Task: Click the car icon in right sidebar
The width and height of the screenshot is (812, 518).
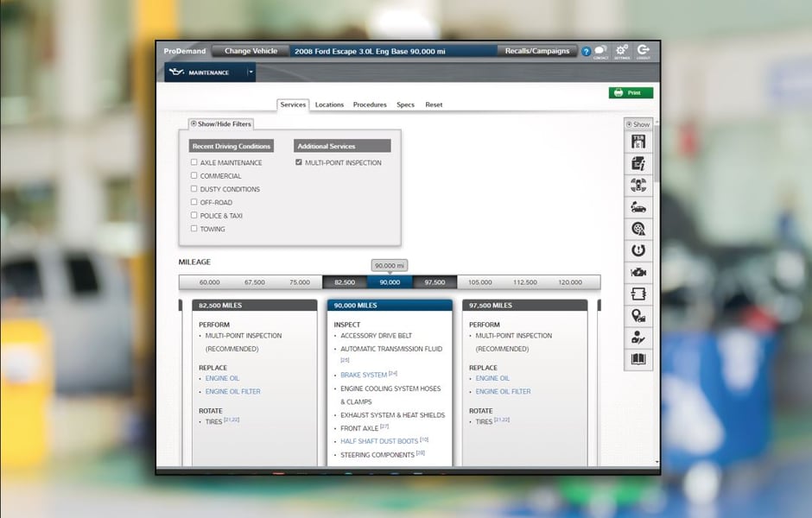Action: click(638, 207)
